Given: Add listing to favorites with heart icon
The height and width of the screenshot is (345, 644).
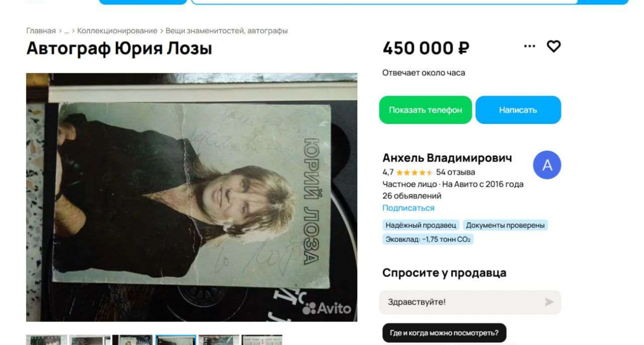Looking at the screenshot, I should (553, 47).
